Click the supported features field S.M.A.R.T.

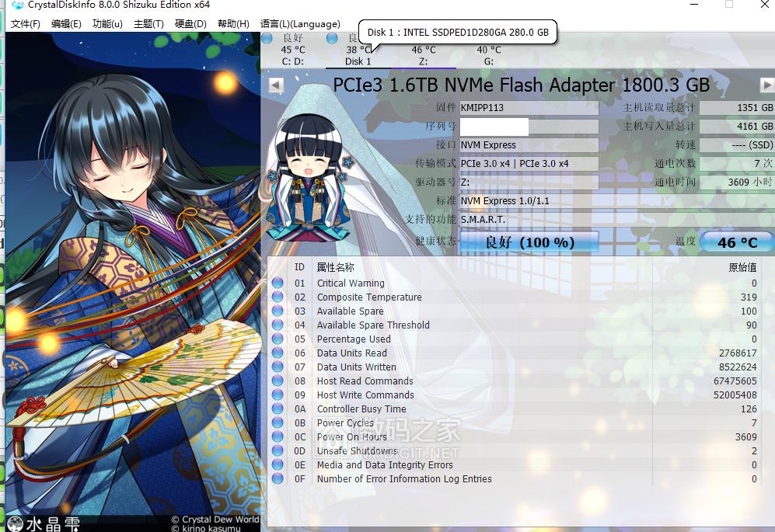pyautogui.click(x=617, y=219)
